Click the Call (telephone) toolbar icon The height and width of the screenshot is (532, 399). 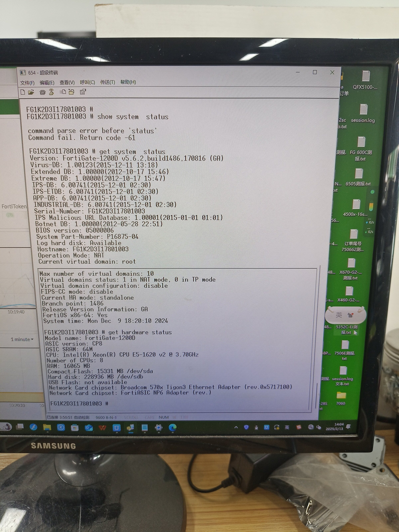click(x=43, y=92)
